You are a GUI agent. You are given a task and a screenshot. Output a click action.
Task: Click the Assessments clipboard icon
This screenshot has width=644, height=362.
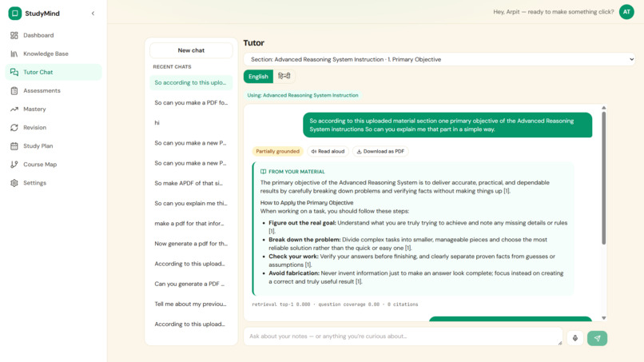[14, 90]
